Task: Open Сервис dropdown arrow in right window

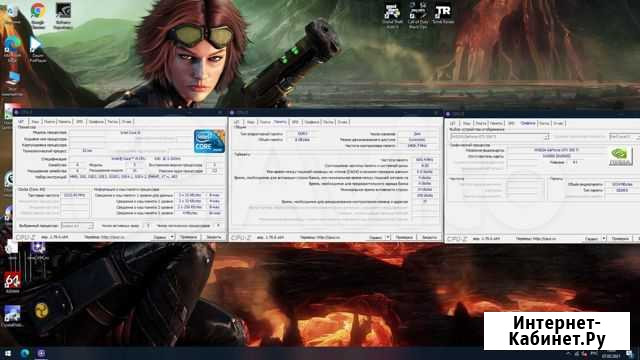Action: [604, 238]
